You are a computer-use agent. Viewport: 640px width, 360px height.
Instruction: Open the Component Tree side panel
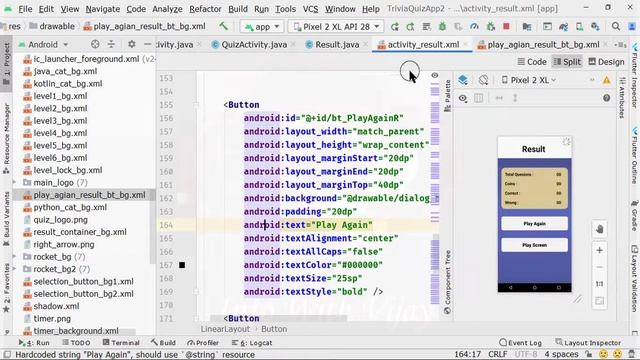448,282
